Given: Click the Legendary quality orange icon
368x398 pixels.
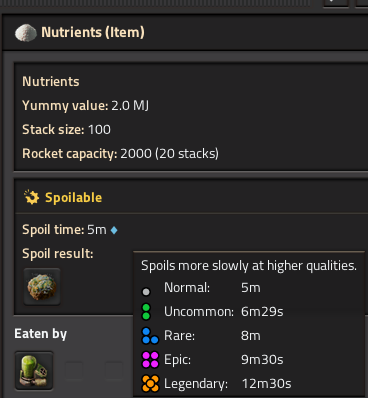Looking at the screenshot, I should [150, 384].
